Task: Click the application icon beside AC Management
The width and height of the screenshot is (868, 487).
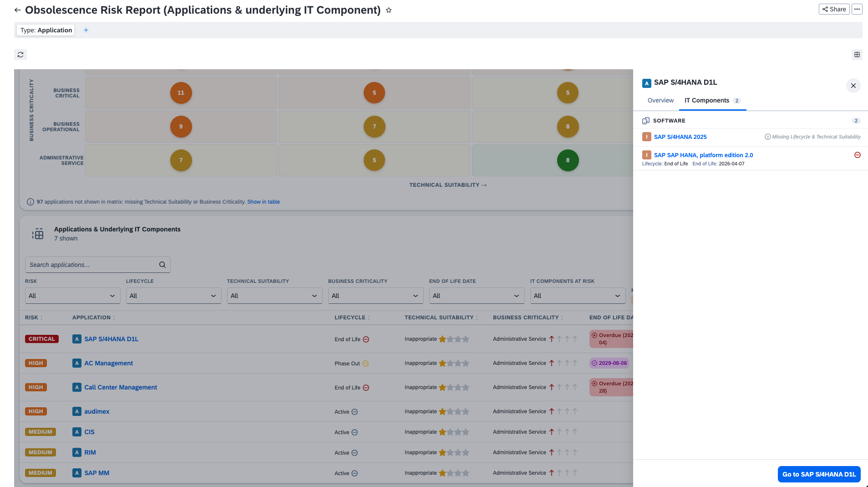Action: pyautogui.click(x=77, y=363)
